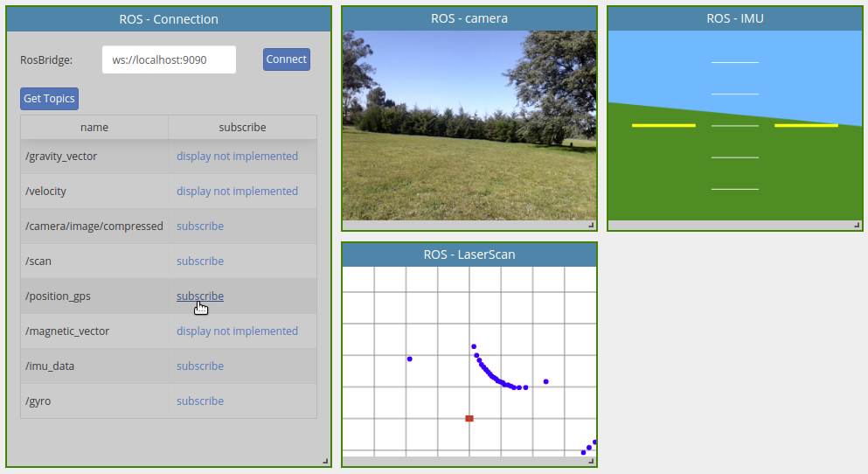868x474 pixels.
Task: Click the Connect button
Action: coord(287,59)
